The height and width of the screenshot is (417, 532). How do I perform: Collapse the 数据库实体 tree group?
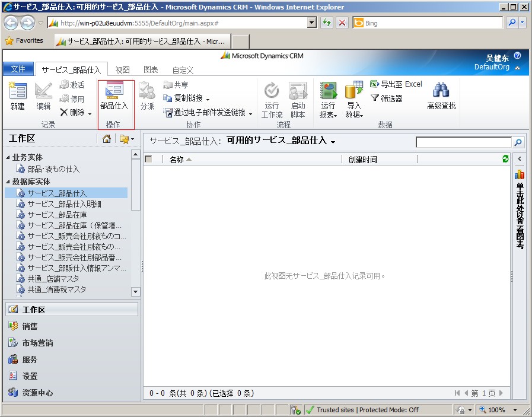8,182
